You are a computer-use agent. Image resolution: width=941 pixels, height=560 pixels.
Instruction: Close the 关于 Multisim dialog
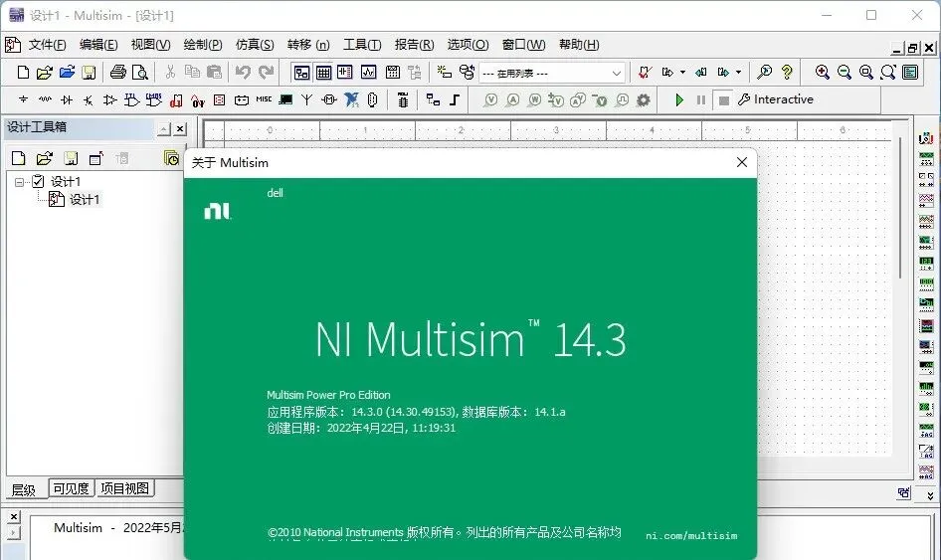coord(742,162)
